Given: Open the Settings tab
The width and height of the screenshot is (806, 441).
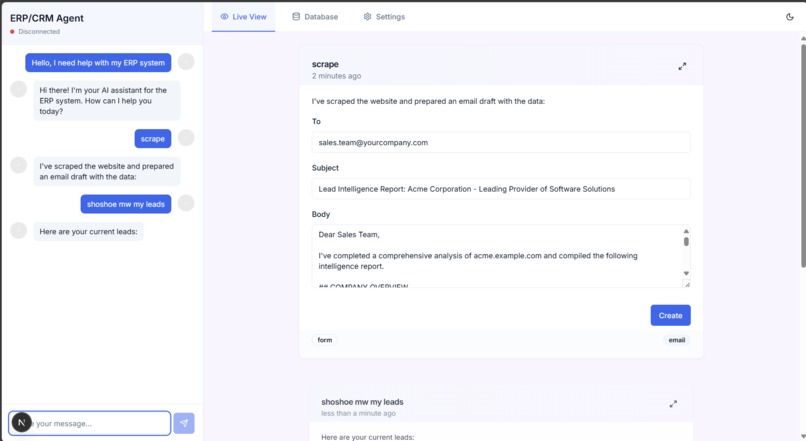Looking at the screenshot, I should tap(384, 16).
